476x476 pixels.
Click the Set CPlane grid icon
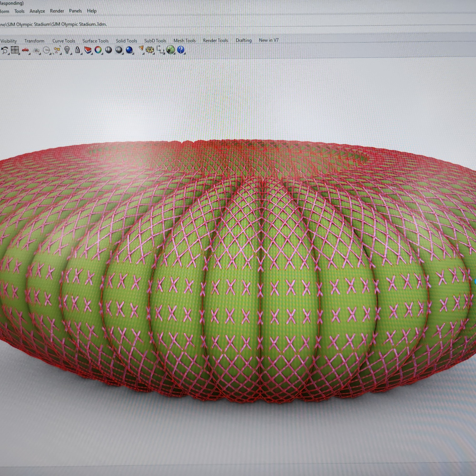pos(36,50)
